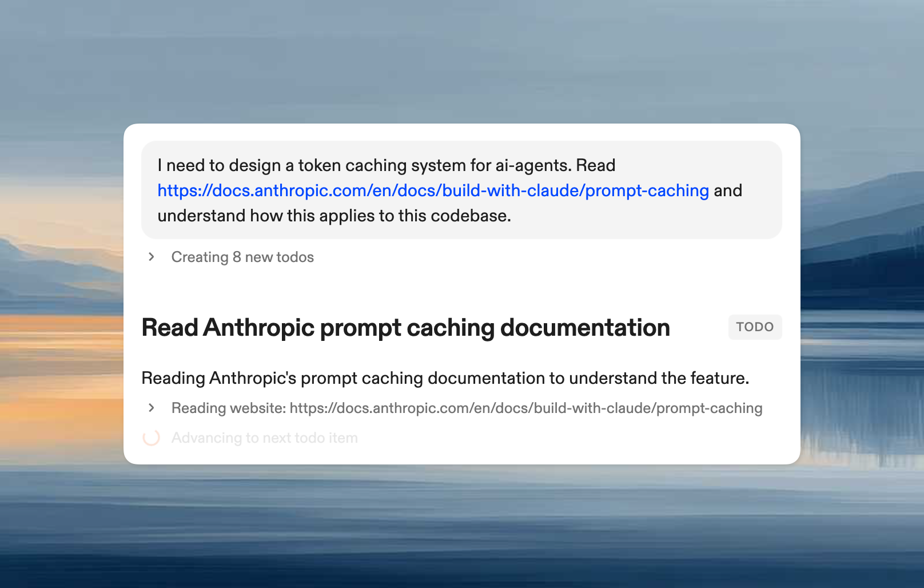Click the "Reading website" URL text
This screenshot has width=924, height=588.
tap(467, 408)
